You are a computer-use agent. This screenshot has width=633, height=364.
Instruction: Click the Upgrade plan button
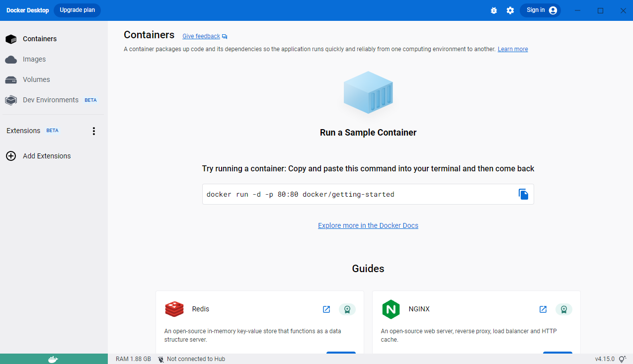click(x=77, y=10)
